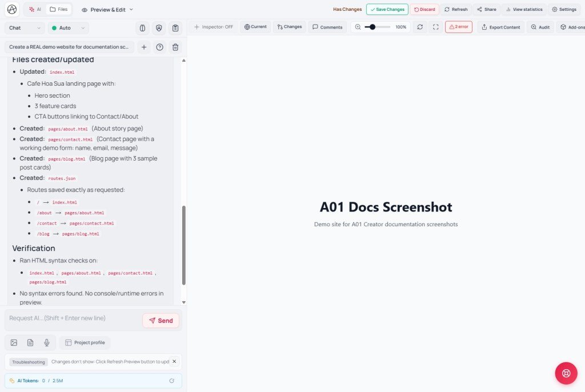This screenshot has height=392, width=585.
Task: Click pages/contact.html in Created list
Action: 70,139
